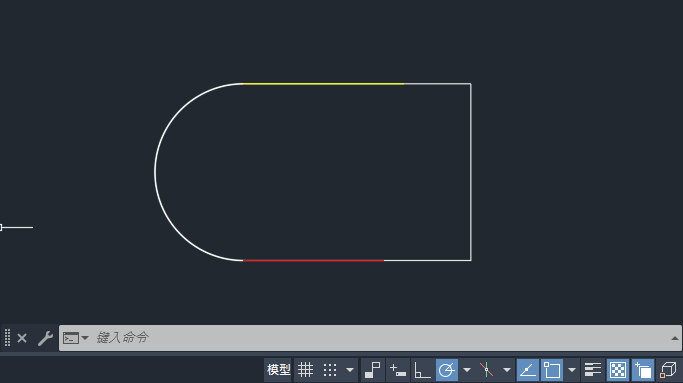Image resolution: width=683 pixels, height=383 pixels.
Task: Select the yellow line segment
Action: [x=323, y=84]
